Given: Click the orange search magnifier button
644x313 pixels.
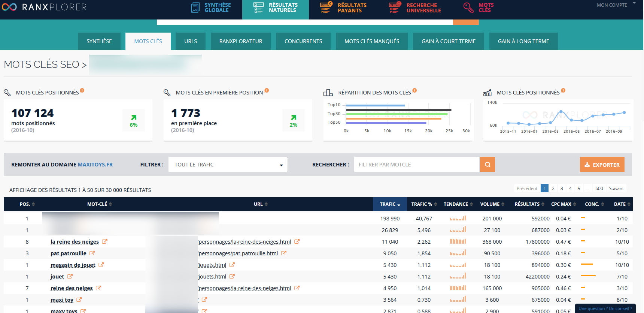Looking at the screenshot, I should (487, 165).
